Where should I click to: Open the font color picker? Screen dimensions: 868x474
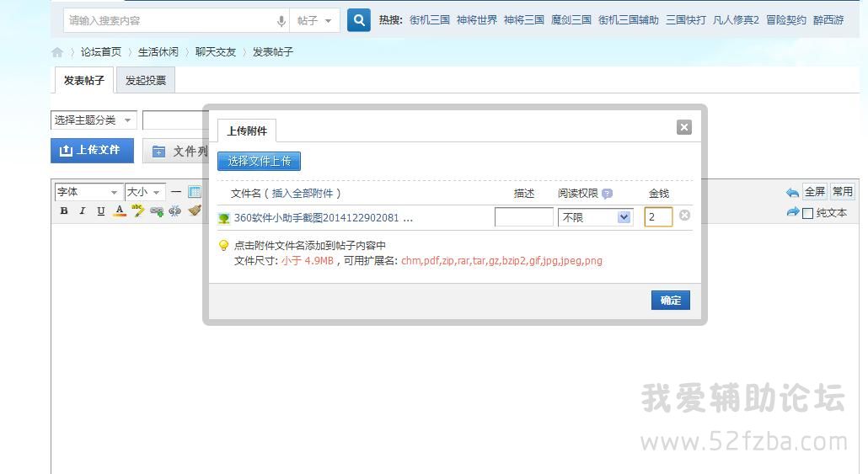click(x=120, y=210)
